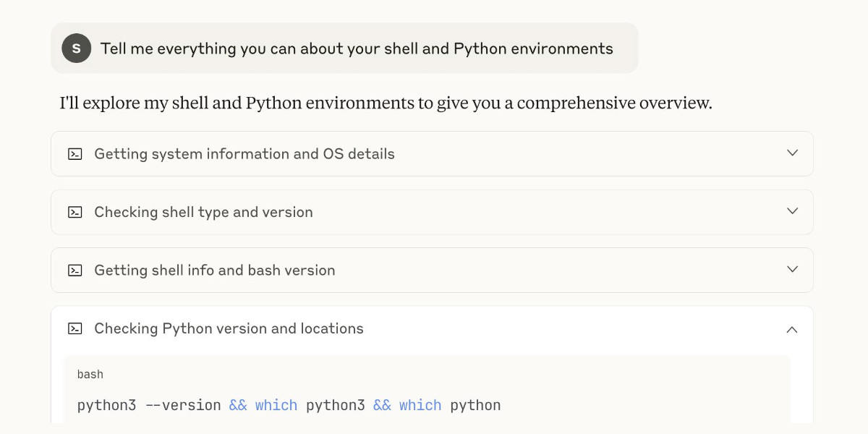Image resolution: width=868 pixels, height=434 pixels.
Task: Click the final 'python' word in command
Action: [x=475, y=405]
